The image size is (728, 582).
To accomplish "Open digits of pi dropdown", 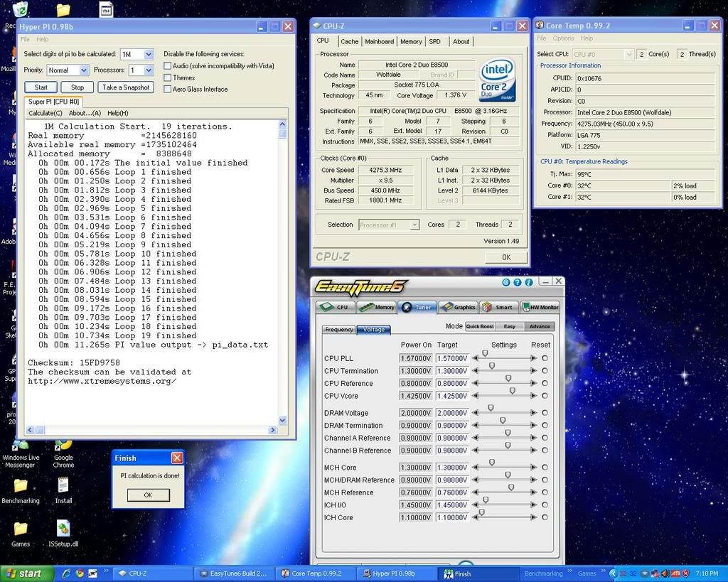I will [x=149, y=54].
